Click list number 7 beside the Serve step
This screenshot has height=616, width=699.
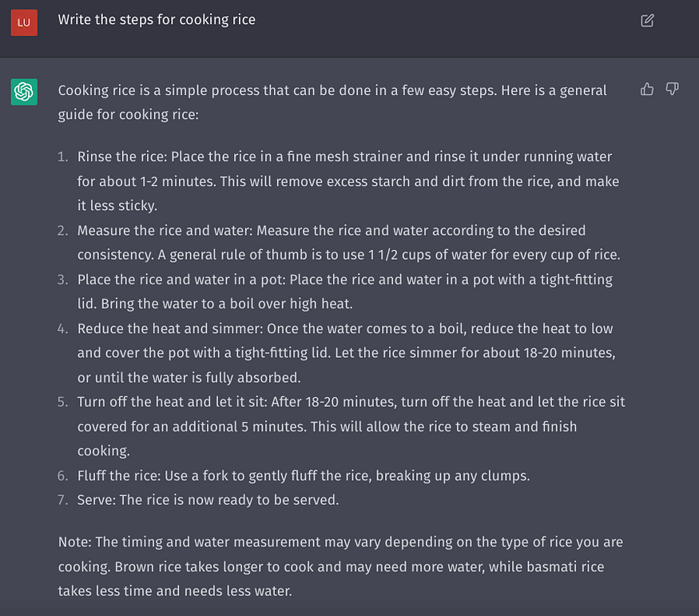click(63, 500)
